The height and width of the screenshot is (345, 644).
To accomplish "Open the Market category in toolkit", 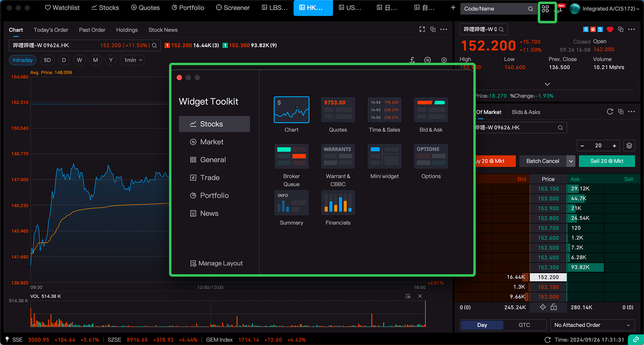I will (x=212, y=142).
